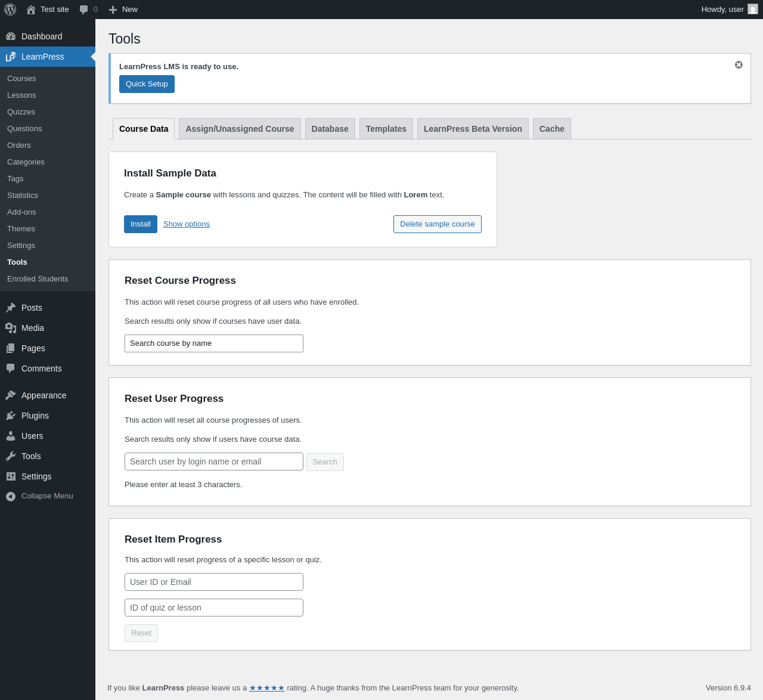Image resolution: width=763 pixels, height=700 pixels.
Task: Switch to the Course Data tab
Action: tap(144, 129)
